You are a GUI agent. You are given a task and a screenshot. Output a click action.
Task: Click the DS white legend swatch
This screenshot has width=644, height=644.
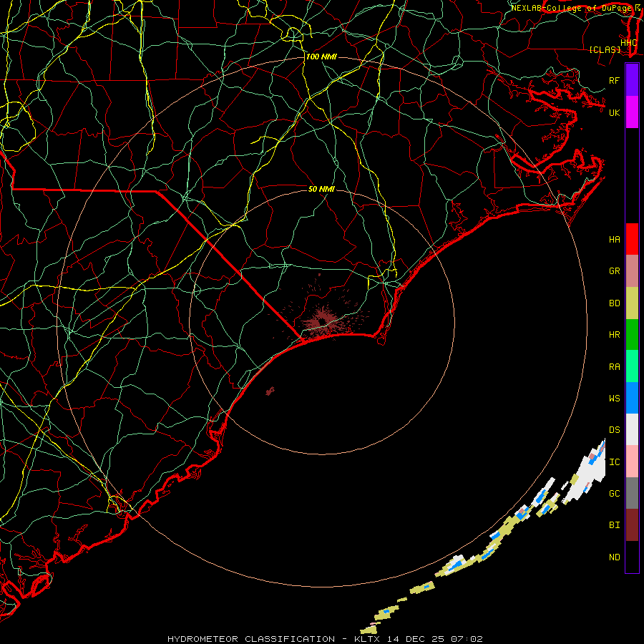coord(632,429)
